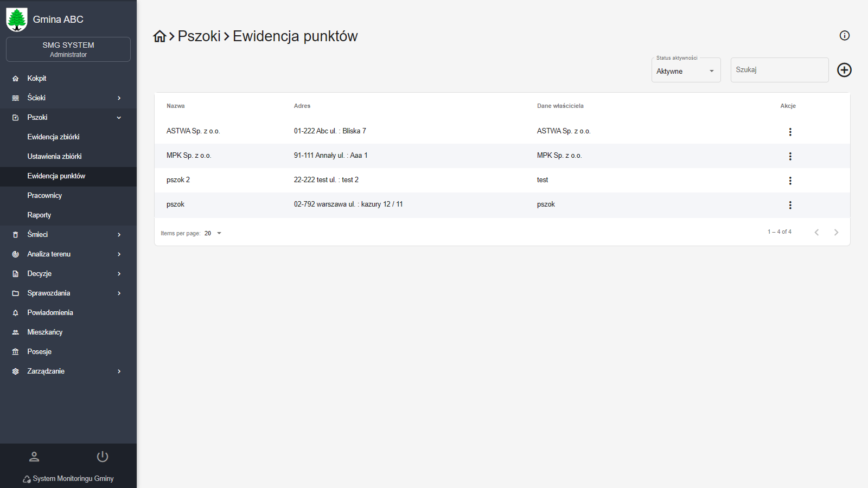Open the items per page dropdown
This screenshot has width=868, height=488.
pos(213,233)
